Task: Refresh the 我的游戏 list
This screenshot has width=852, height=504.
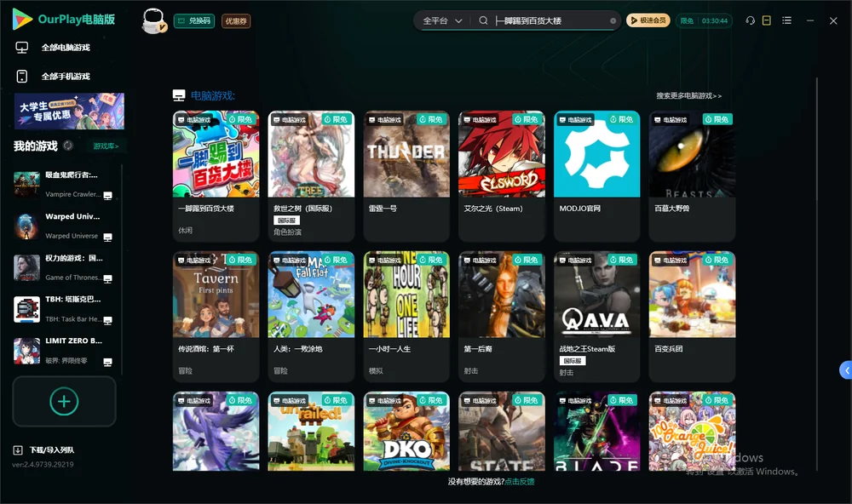Action: 68,146
